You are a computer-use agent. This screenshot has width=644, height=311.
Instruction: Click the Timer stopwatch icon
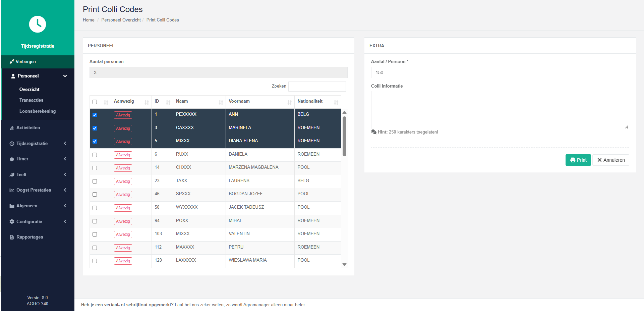[x=12, y=159]
